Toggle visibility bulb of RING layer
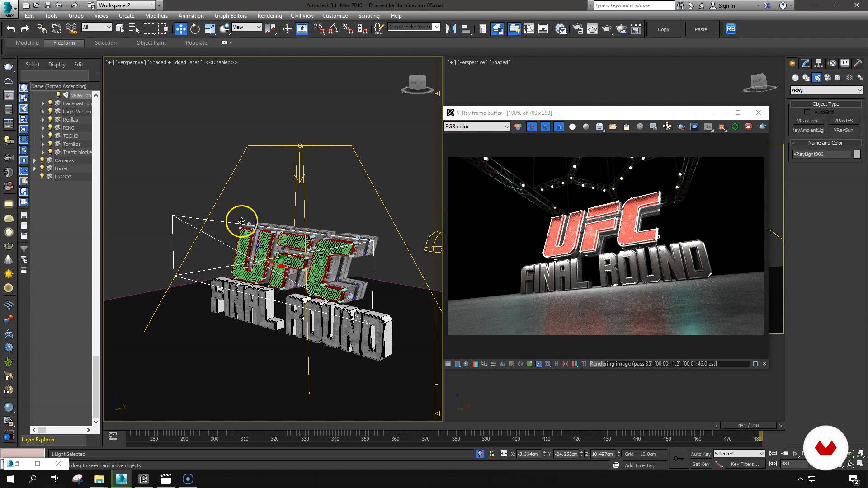 coord(50,128)
